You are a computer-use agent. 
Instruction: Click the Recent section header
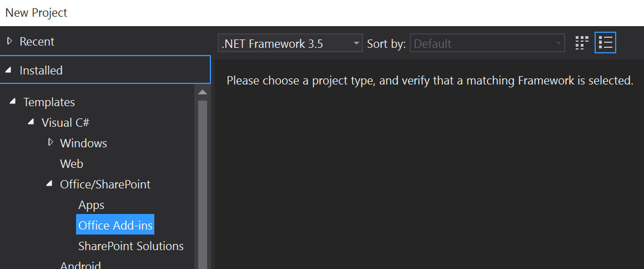(x=105, y=41)
